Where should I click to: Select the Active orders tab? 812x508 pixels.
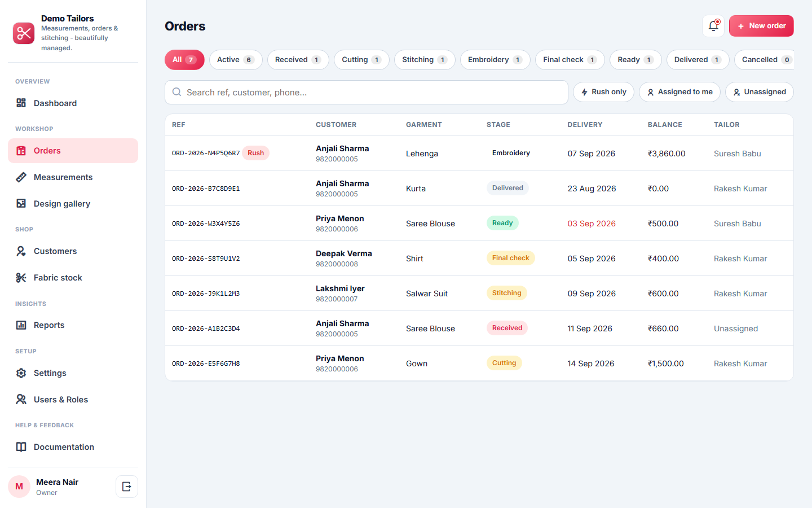[236, 60]
